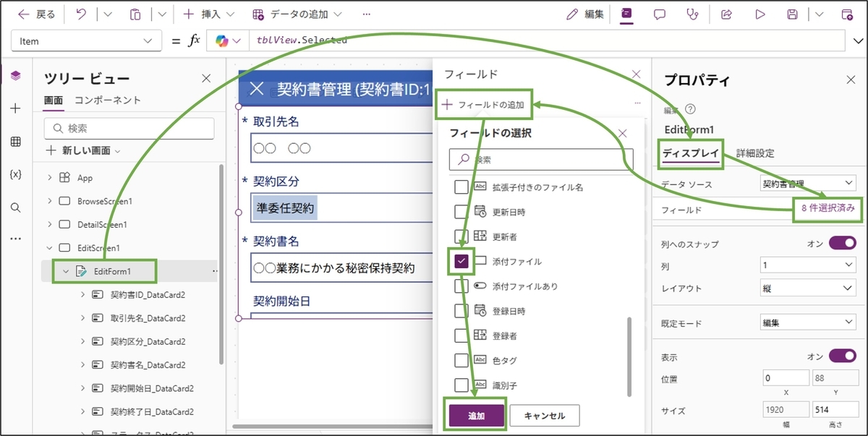
Task: Check the 登録日時 checkbox
Action: 461,311
